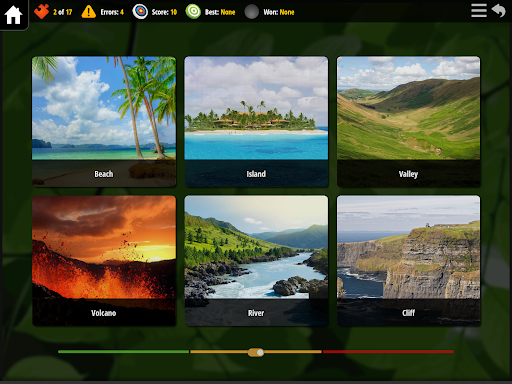Select the Island picture card
This screenshot has height=384, width=512.
coord(256,122)
